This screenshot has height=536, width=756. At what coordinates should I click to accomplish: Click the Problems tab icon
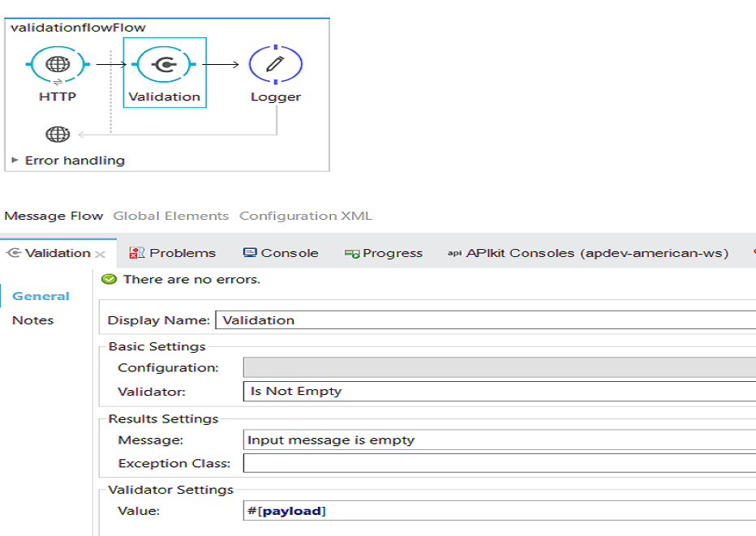[x=137, y=253]
